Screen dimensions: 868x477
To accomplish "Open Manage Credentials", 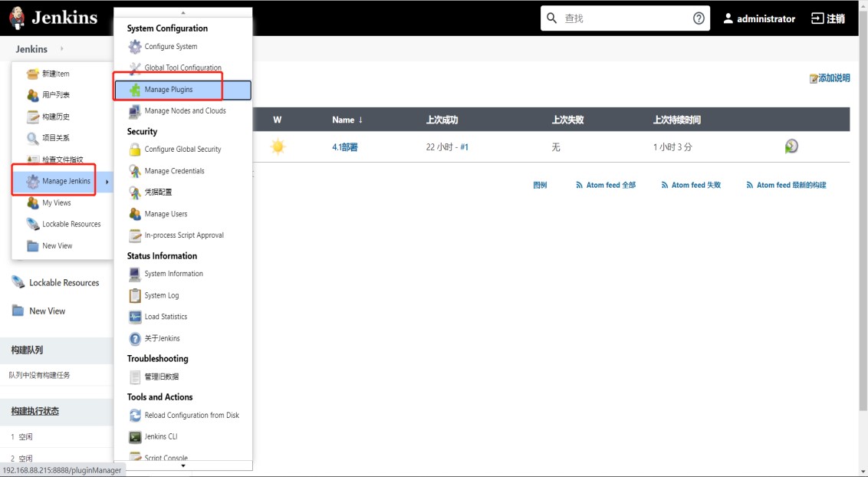I will coord(176,170).
